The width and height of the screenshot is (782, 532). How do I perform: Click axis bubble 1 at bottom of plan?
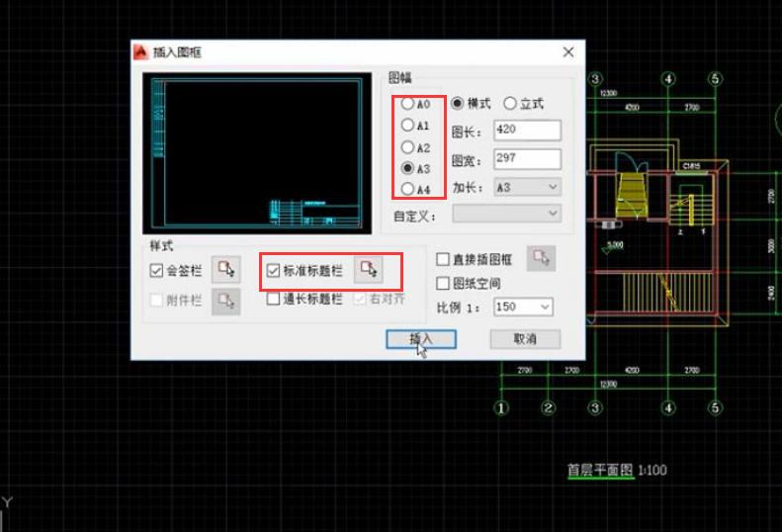(x=501, y=408)
